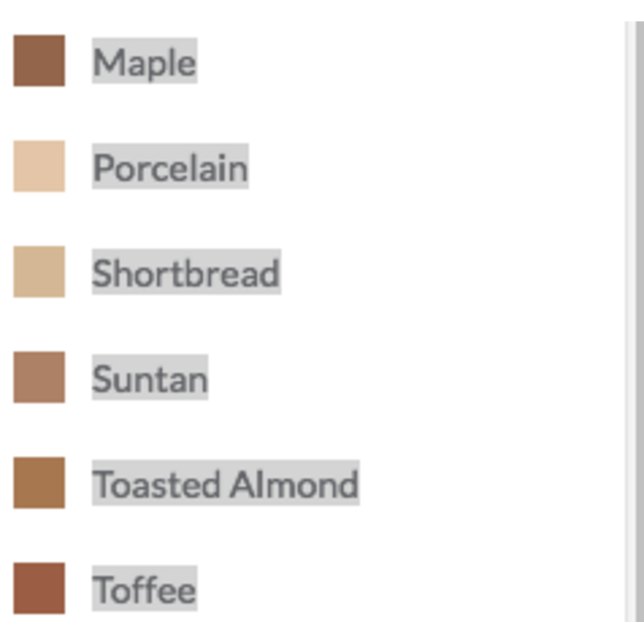Click the Shortbread shade name
The image size is (644, 644).
point(186,272)
